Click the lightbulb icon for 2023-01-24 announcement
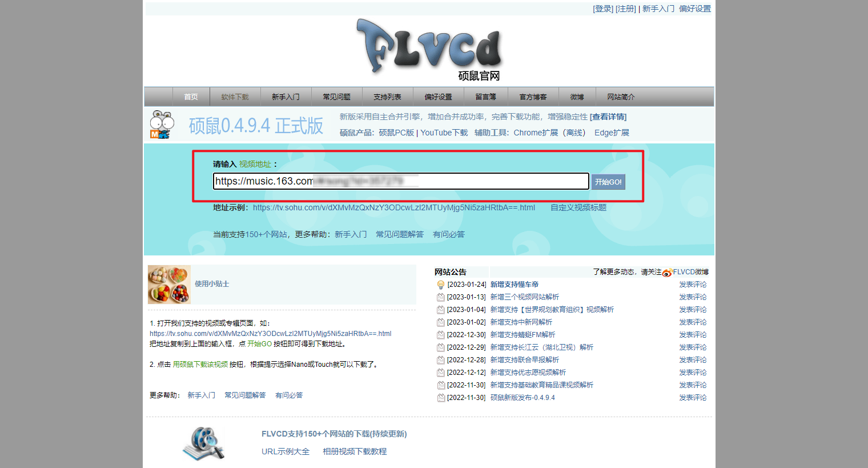The width and height of the screenshot is (868, 468). 441,285
